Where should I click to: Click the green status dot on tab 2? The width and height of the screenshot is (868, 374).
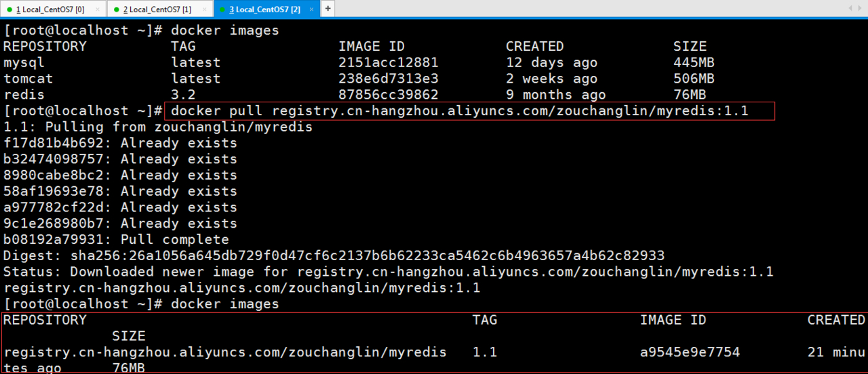tap(117, 9)
